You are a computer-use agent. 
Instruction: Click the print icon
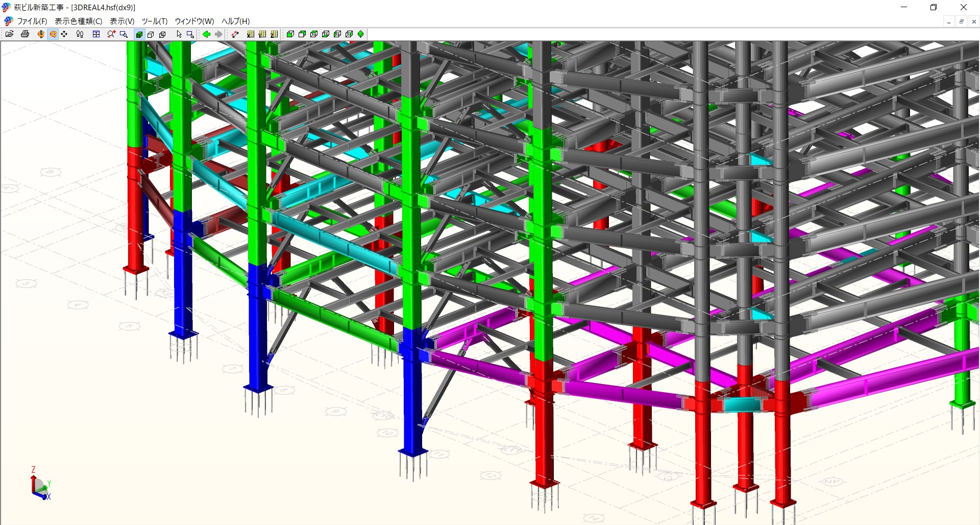point(25,34)
